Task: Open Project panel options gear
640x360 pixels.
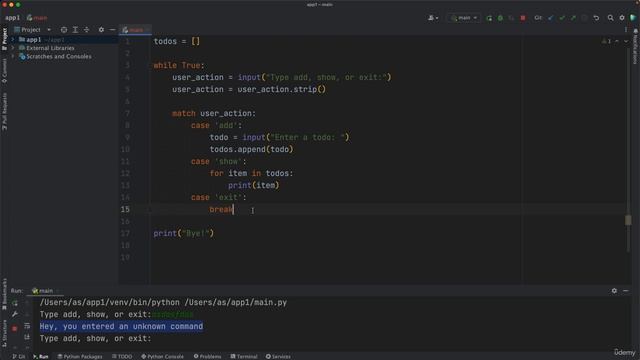Action: [x=101, y=30]
